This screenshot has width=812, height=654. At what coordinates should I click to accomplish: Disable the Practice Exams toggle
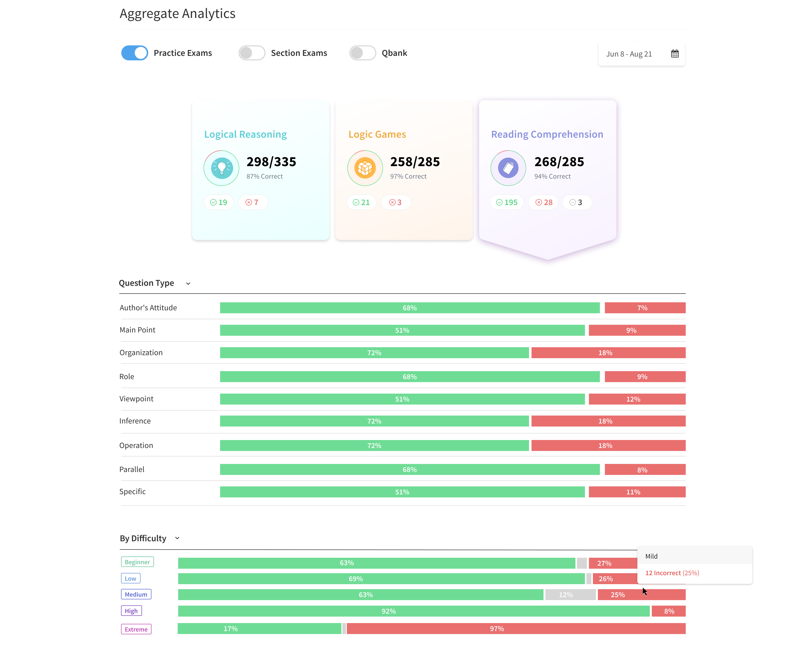135,53
